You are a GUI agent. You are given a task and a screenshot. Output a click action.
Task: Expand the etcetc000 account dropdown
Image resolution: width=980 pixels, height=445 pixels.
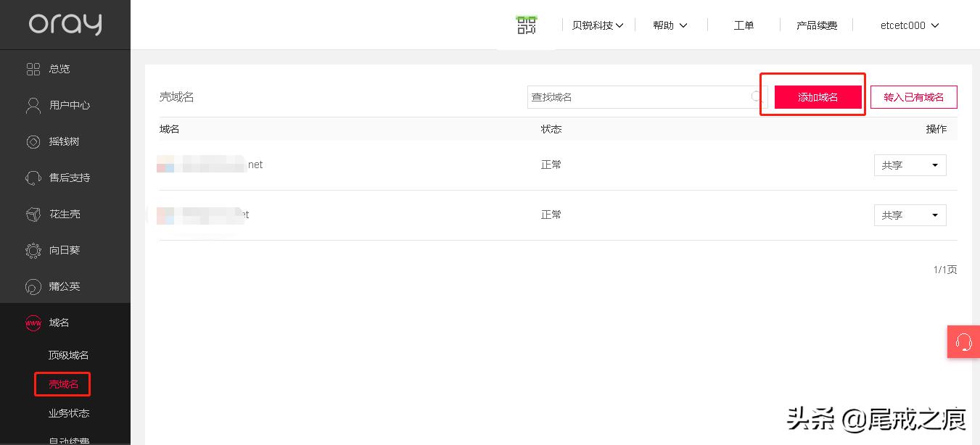[x=910, y=25]
